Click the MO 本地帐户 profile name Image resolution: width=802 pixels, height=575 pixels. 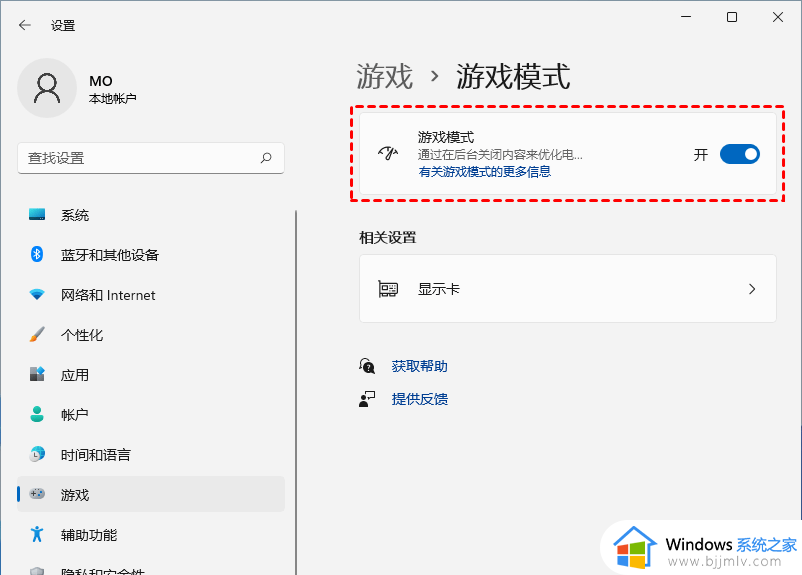(x=113, y=89)
